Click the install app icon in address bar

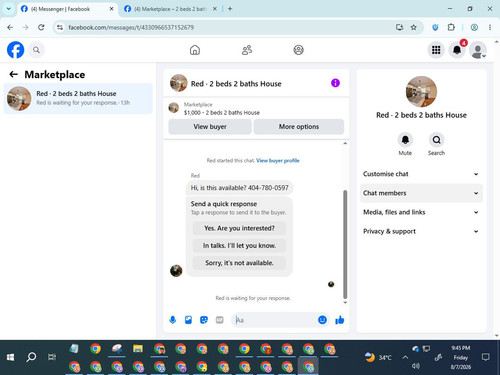(x=399, y=27)
